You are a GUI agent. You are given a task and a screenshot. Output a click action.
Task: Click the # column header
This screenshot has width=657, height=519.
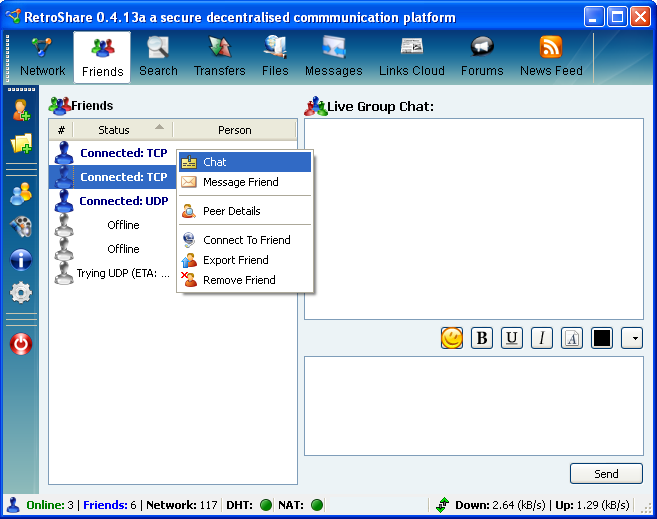click(61, 130)
